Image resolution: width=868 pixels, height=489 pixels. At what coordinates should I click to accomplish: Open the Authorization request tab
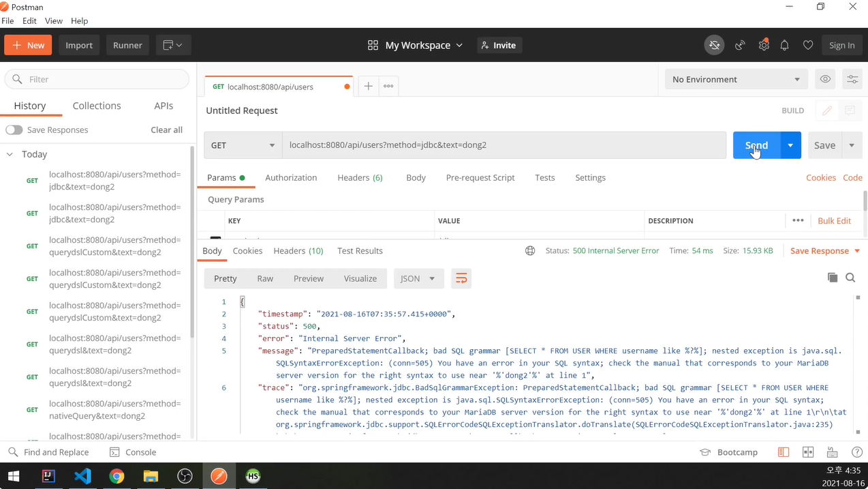[x=291, y=177]
